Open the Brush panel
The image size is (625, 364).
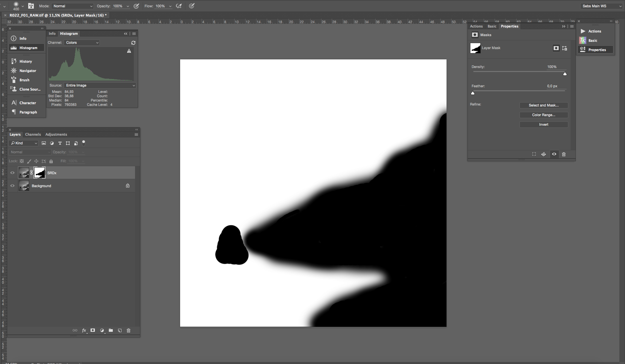click(x=27, y=80)
